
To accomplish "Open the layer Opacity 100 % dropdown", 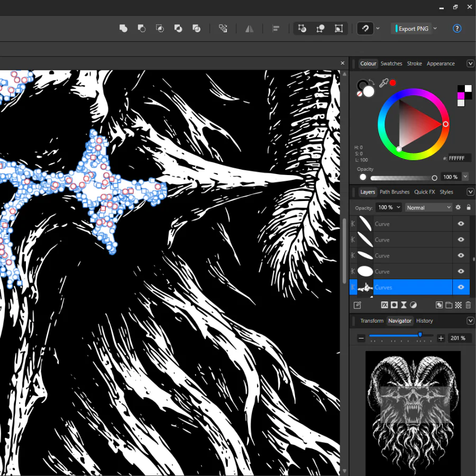I will [389, 207].
